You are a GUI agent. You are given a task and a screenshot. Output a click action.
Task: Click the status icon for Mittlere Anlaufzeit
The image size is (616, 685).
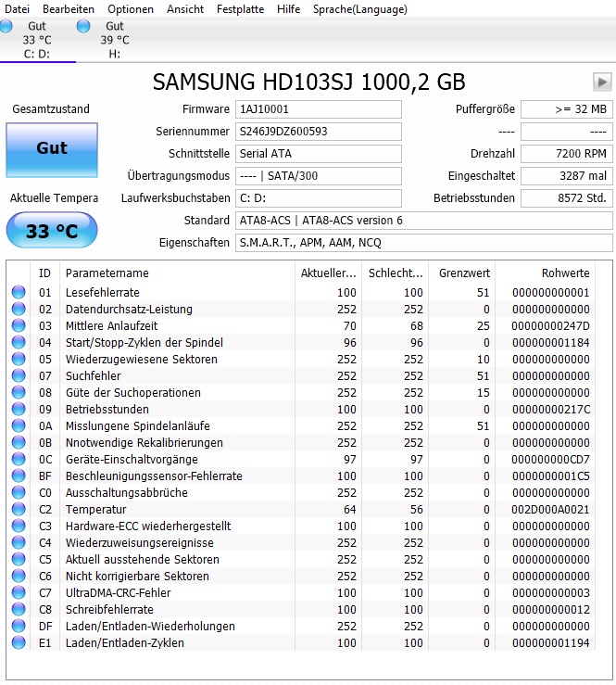(19, 325)
